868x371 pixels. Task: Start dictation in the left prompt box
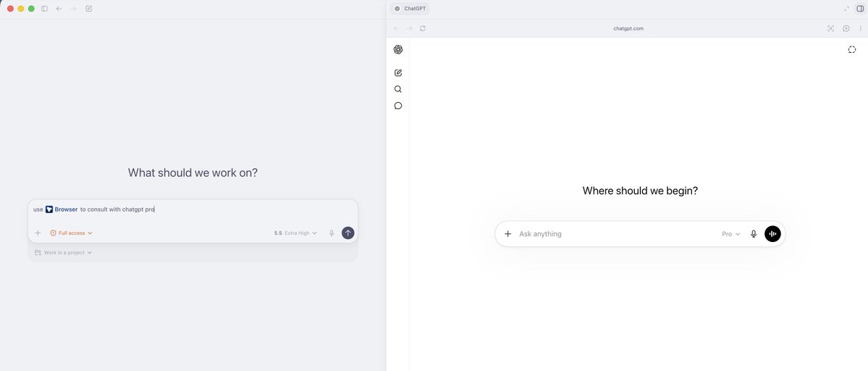pyautogui.click(x=332, y=233)
